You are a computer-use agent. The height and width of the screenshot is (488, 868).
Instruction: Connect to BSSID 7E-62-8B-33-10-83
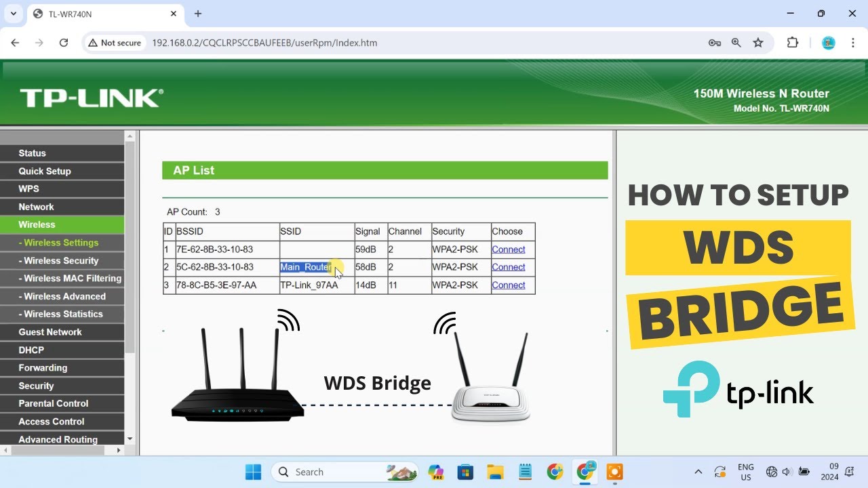[509, 249]
